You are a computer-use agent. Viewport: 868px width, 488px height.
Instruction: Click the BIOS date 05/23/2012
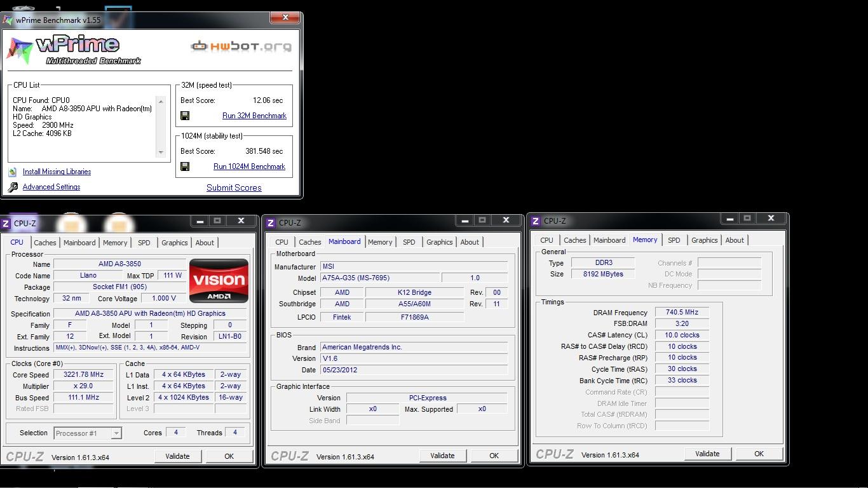414,370
